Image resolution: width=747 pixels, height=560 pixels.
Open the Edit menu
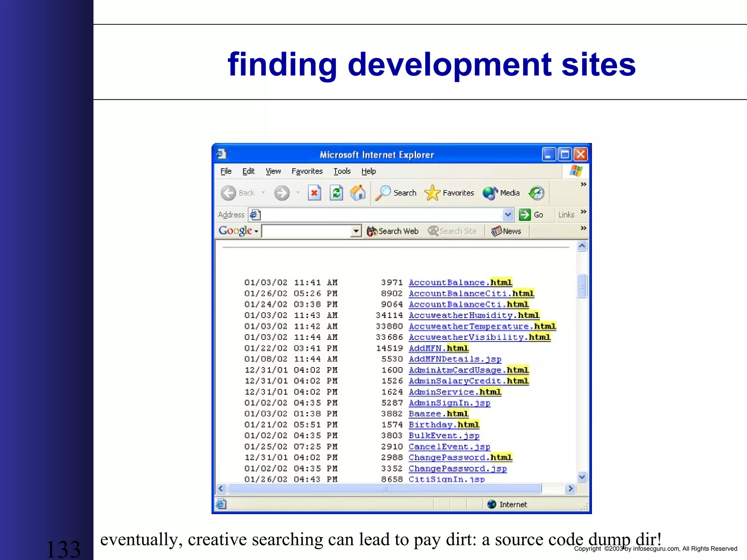point(248,171)
